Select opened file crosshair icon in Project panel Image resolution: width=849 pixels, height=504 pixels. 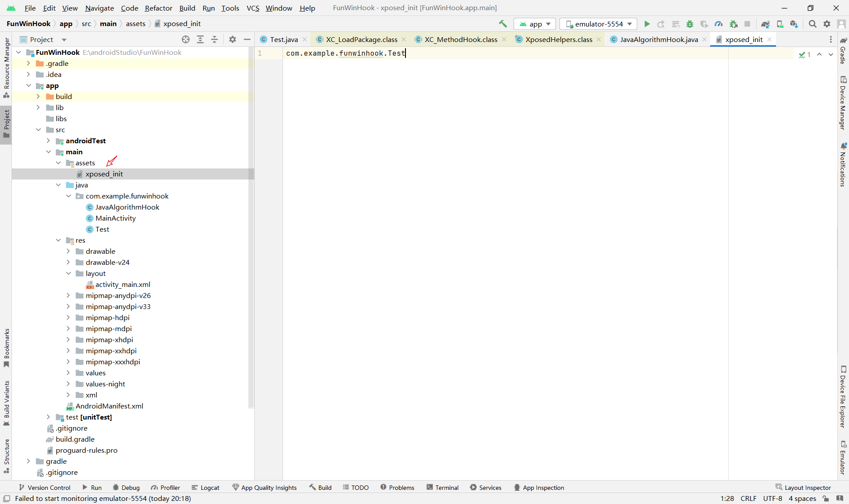(186, 39)
